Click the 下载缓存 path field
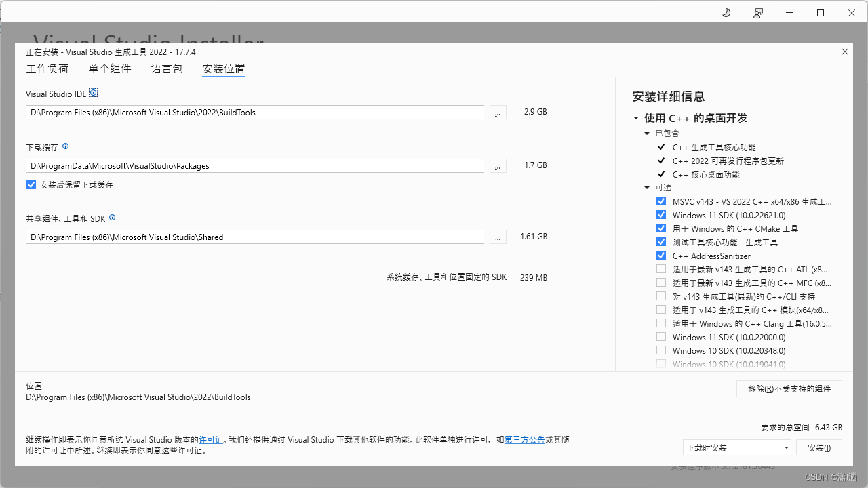 pyautogui.click(x=255, y=166)
